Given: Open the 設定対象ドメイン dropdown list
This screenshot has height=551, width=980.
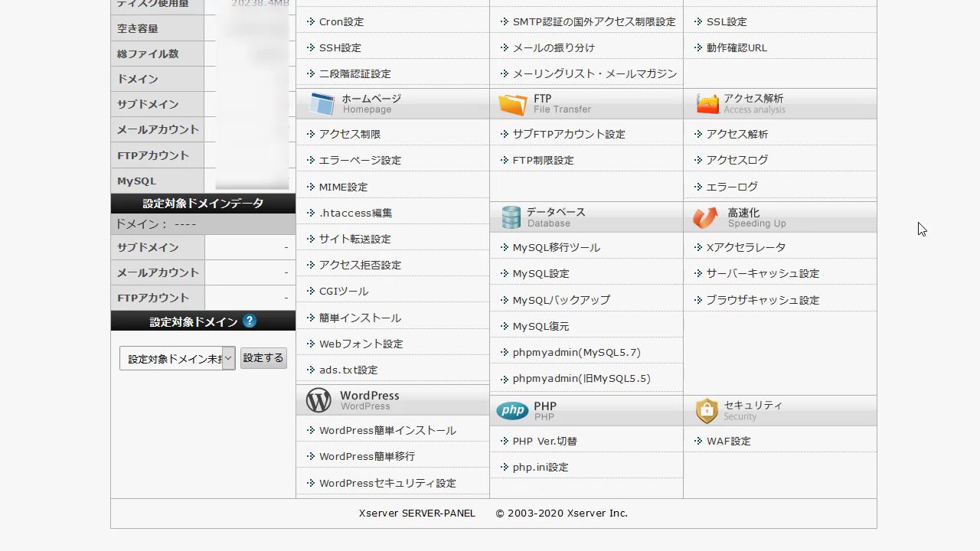Looking at the screenshot, I should click(x=177, y=359).
